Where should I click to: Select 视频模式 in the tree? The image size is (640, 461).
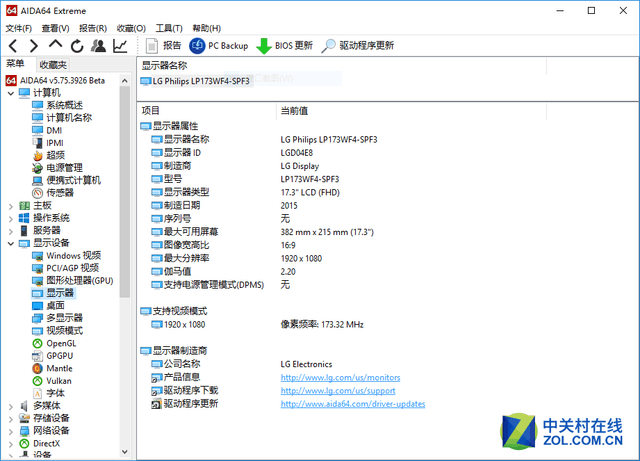pyautogui.click(x=57, y=331)
